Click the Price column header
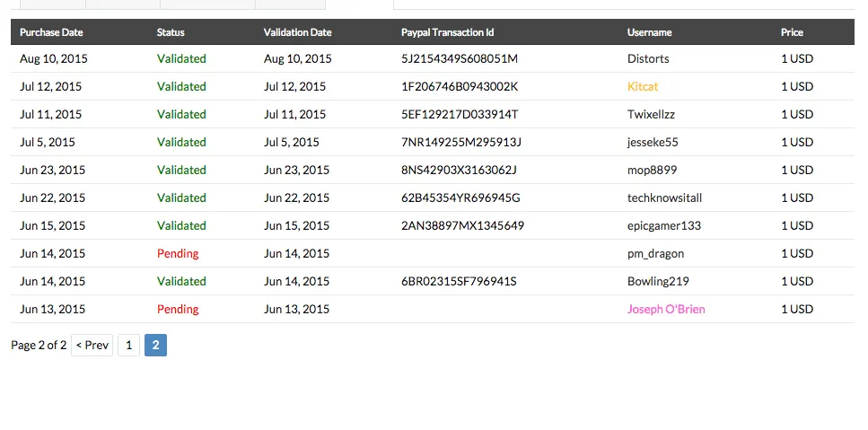 tap(792, 32)
